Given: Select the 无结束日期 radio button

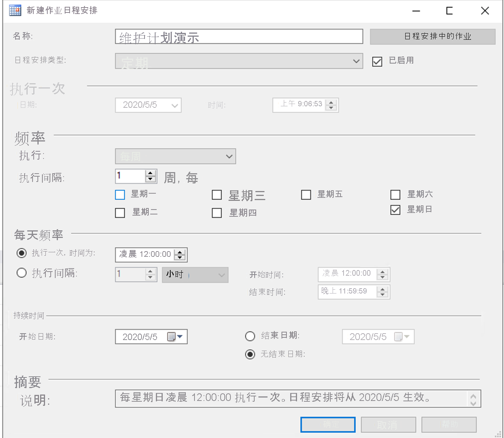Looking at the screenshot, I should pyautogui.click(x=250, y=354).
